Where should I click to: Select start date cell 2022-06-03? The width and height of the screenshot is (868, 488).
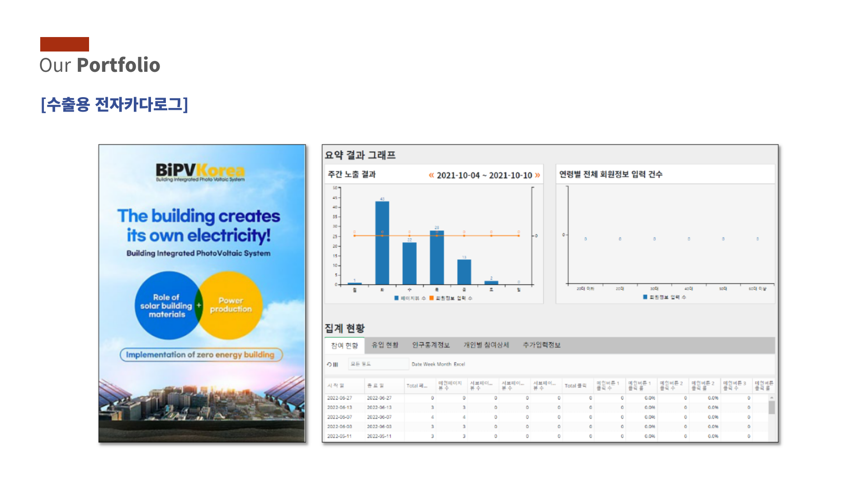pos(340,427)
